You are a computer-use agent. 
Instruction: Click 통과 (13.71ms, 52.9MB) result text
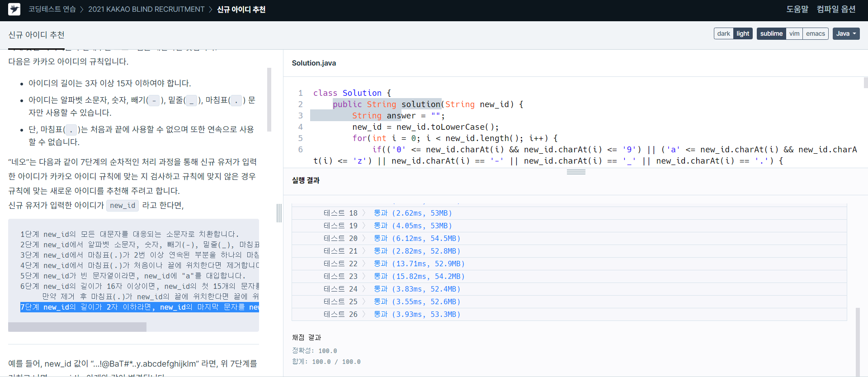[x=419, y=264]
